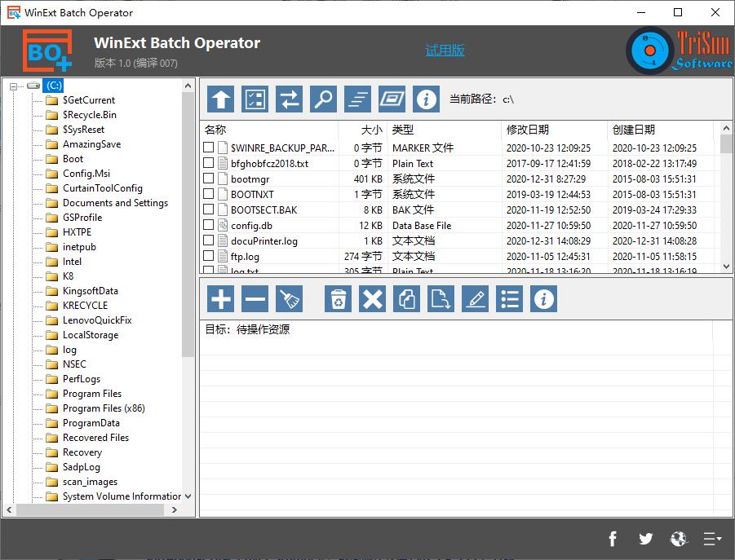
Task: Click the move file arrow icon
Action: click(x=441, y=298)
